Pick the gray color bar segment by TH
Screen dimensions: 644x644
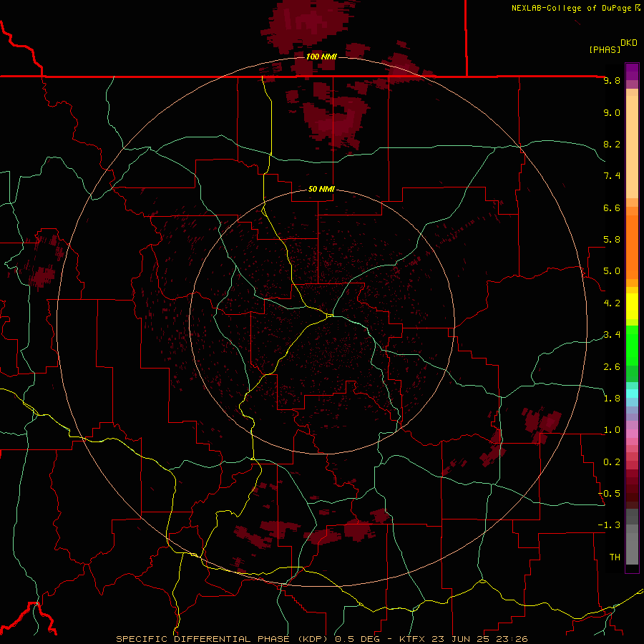632,549
